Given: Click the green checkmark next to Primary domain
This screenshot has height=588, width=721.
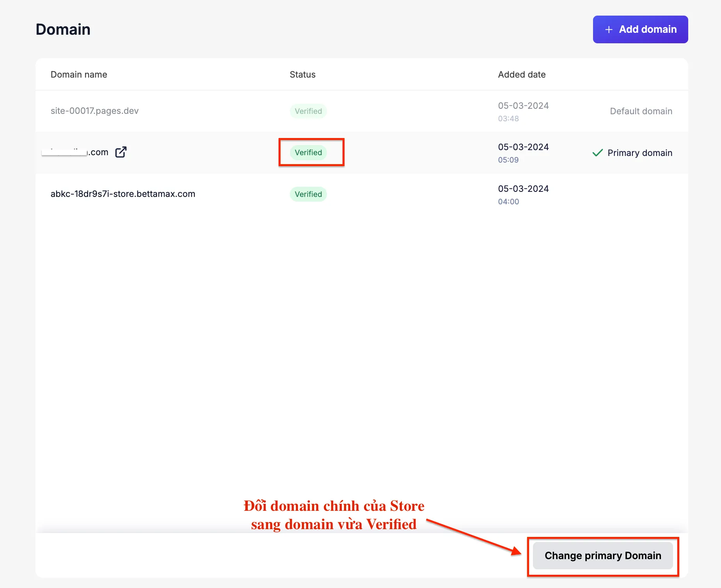Looking at the screenshot, I should click(597, 153).
